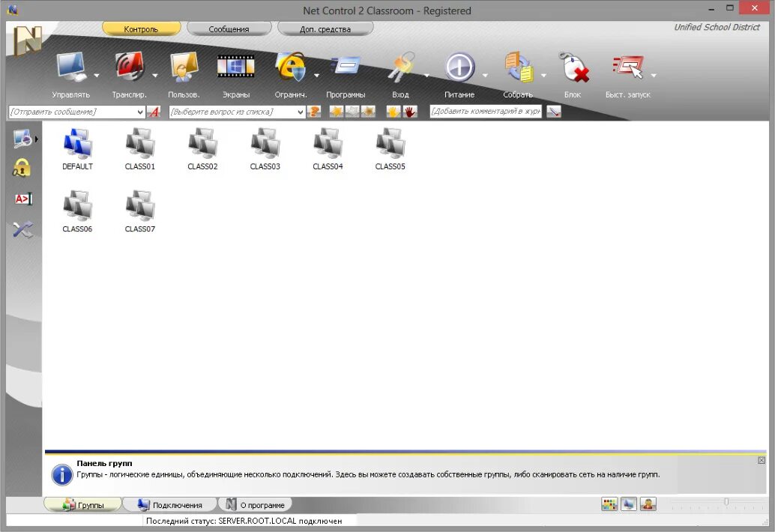Toggle the colored thumbnails grid view button
775x532 pixels.
609,504
